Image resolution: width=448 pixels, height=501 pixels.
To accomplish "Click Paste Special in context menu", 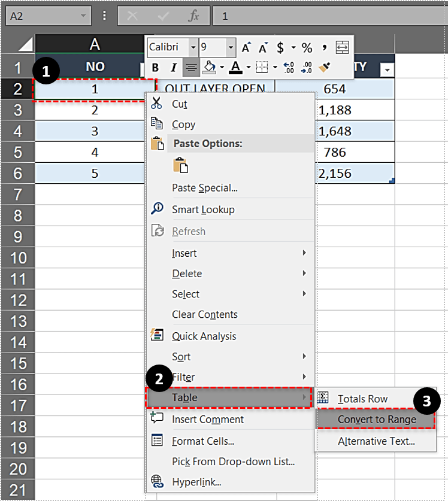I will [204, 188].
